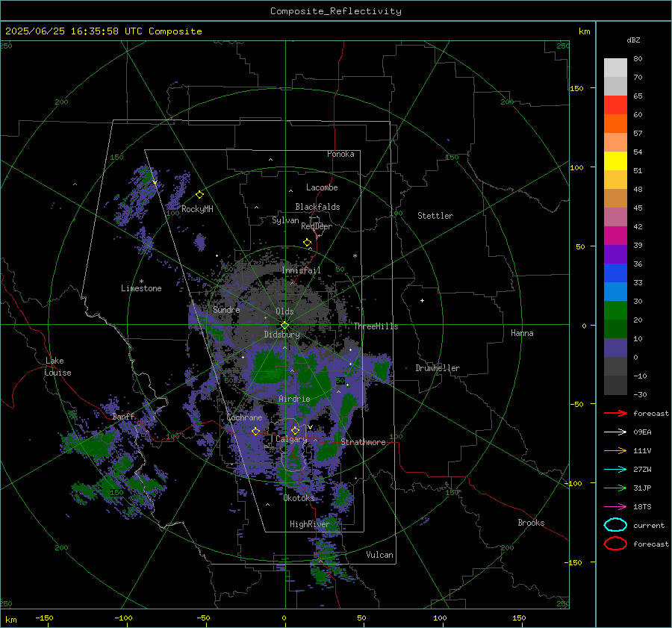Click the Cochrane label

(x=244, y=417)
